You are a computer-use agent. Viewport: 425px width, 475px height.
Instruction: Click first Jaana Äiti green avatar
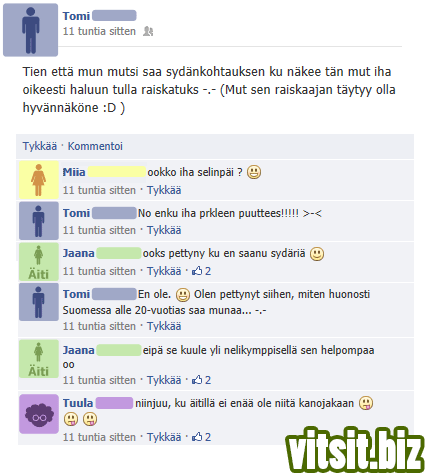click(x=39, y=262)
